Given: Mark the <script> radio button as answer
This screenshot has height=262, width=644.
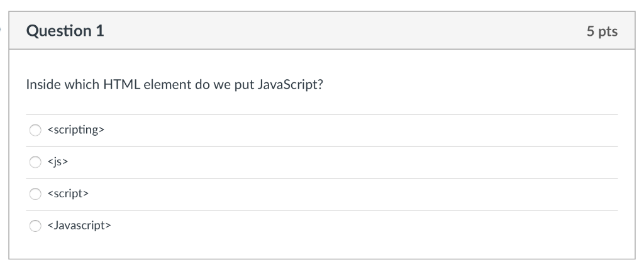Looking at the screenshot, I should [x=35, y=194].
